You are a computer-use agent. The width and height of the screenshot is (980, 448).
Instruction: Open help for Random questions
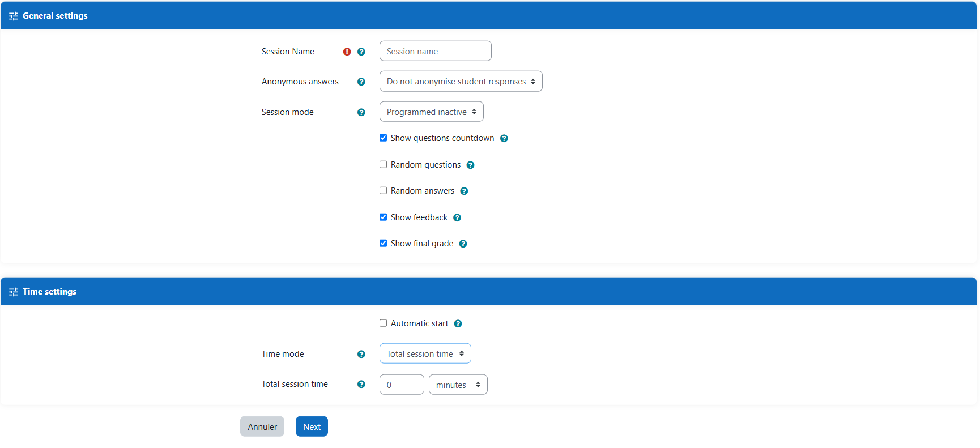(470, 165)
